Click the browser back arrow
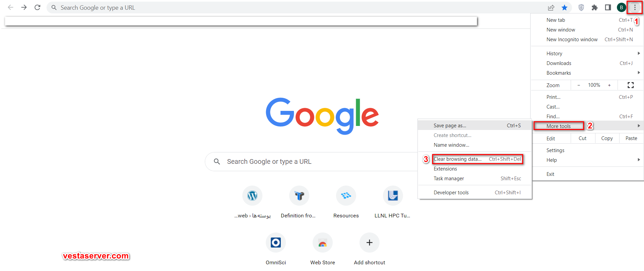The width and height of the screenshot is (644, 271). (11, 7)
